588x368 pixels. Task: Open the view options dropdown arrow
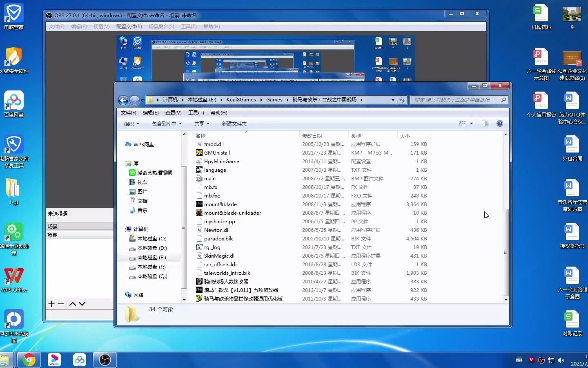pyautogui.click(x=471, y=123)
